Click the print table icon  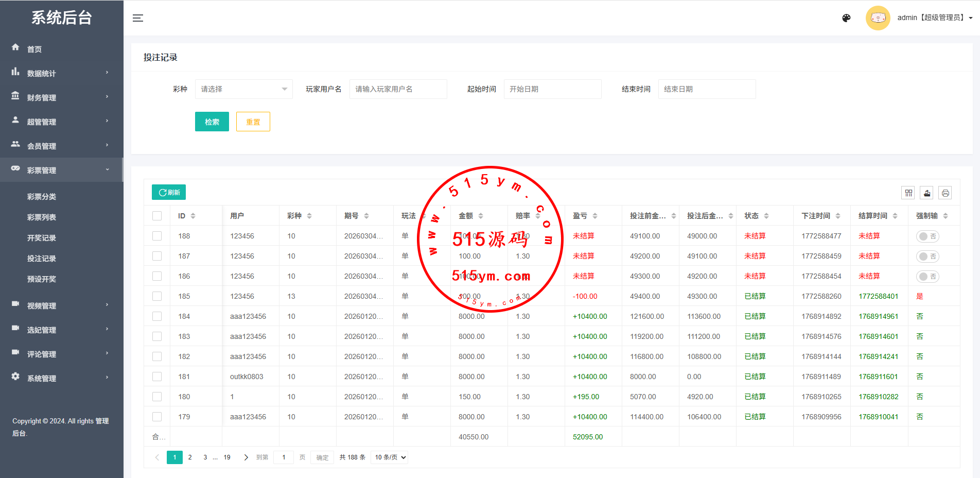[x=945, y=193]
